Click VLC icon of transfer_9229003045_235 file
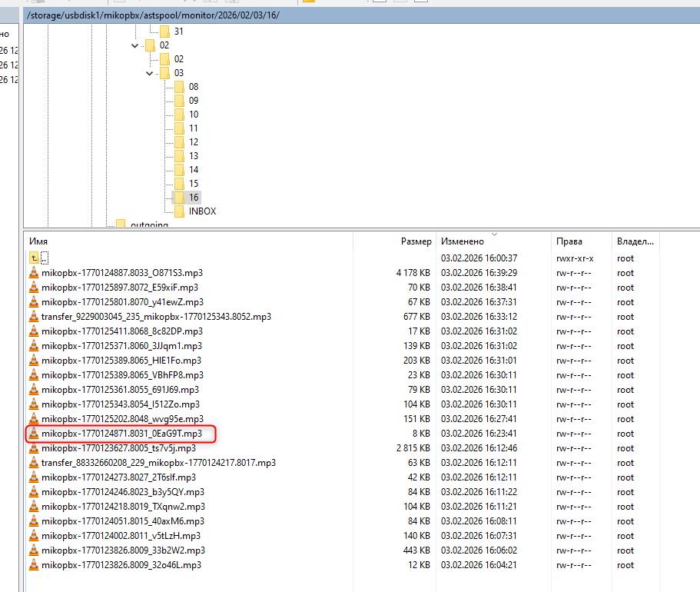 33,317
